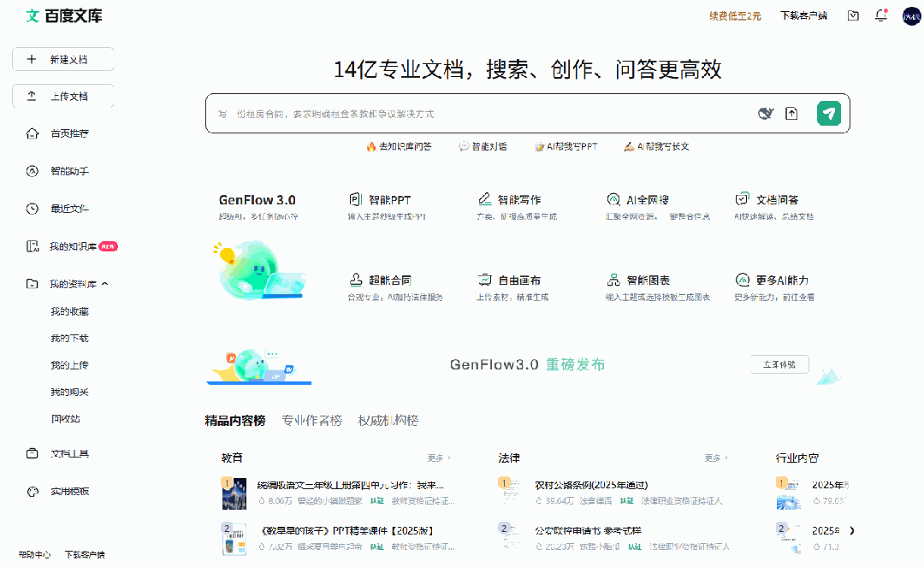Open the user avatar profile
Viewport: 924px width, 567px height.
click(x=912, y=16)
